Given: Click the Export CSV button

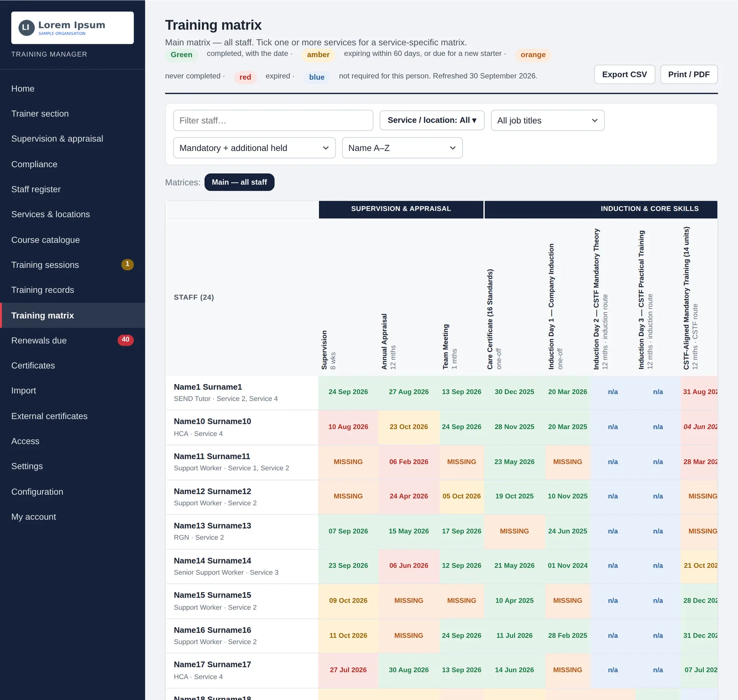Looking at the screenshot, I should tap(625, 74).
